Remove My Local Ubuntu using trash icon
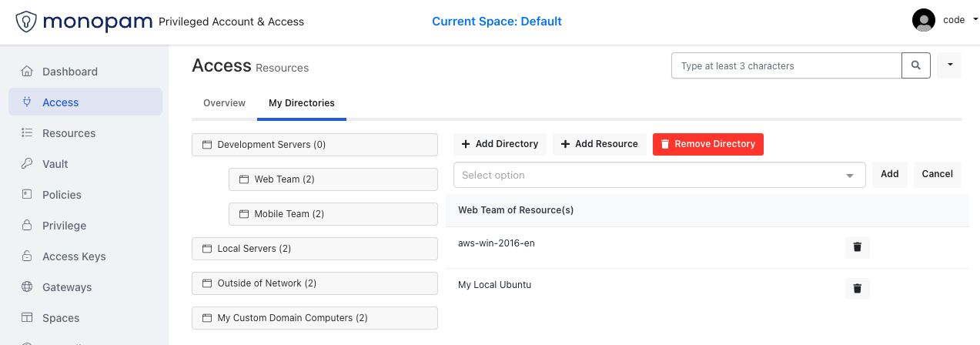 click(x=857, y=289)
